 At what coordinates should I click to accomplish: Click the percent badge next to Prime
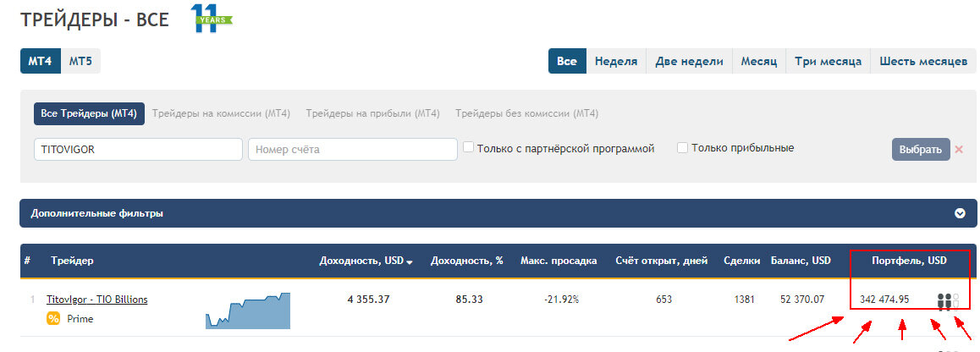click(x=53, y=319)
